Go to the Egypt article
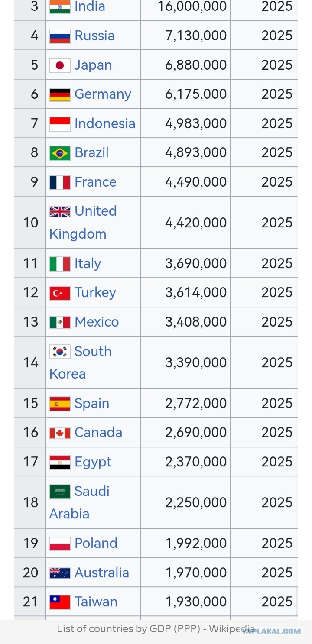312x644 pixels. point(93,462)
